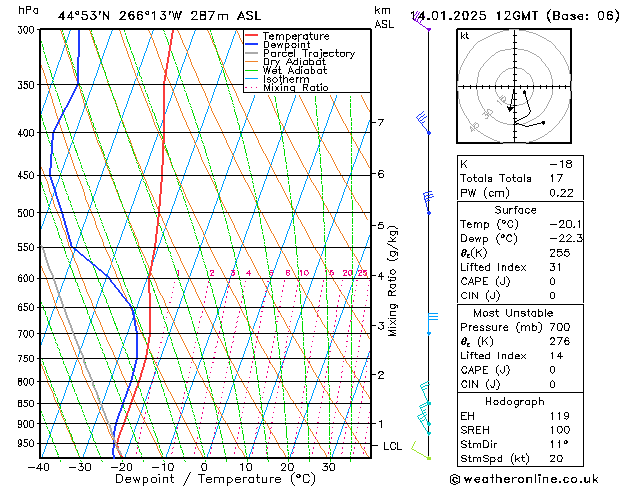
Task: Click the Totals Totals value 17
Action: click(x=556, y=178)
